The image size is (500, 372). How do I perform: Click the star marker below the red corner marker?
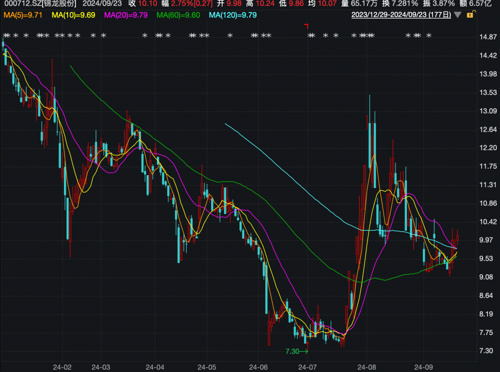click(311, 36)
